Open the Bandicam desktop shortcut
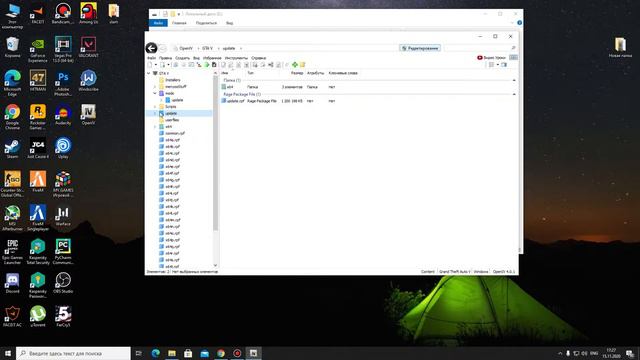This screenshot has width=640, height=360. coord(63,13)
